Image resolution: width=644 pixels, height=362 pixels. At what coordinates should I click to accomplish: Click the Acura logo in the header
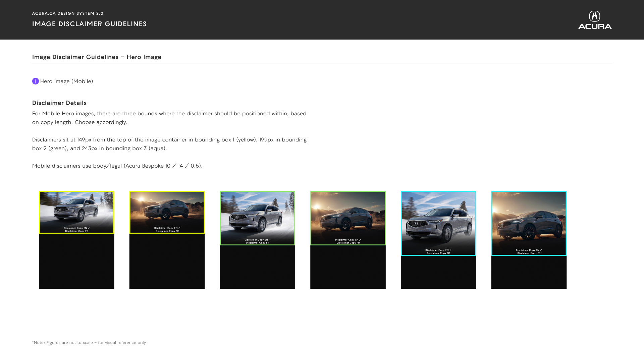(595, 20)
